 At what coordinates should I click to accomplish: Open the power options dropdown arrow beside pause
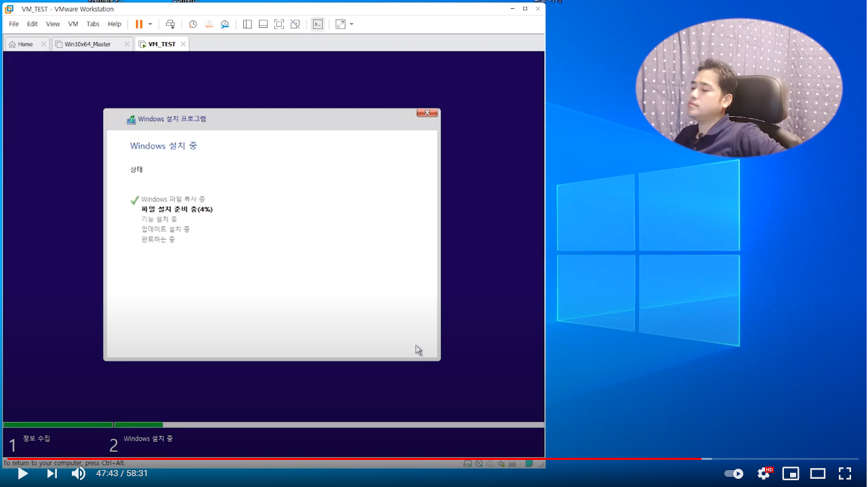pyautogui.click(x=150, y=24)
